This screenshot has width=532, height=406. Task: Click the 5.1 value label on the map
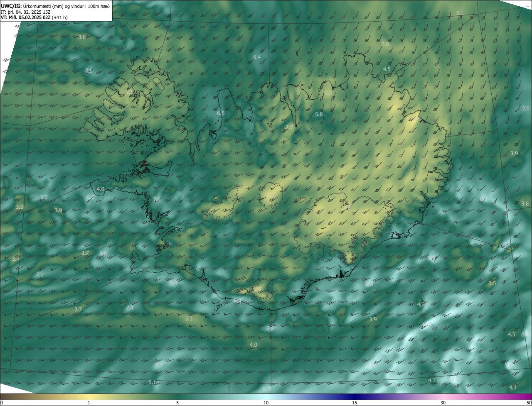click(x=152, y=382)
